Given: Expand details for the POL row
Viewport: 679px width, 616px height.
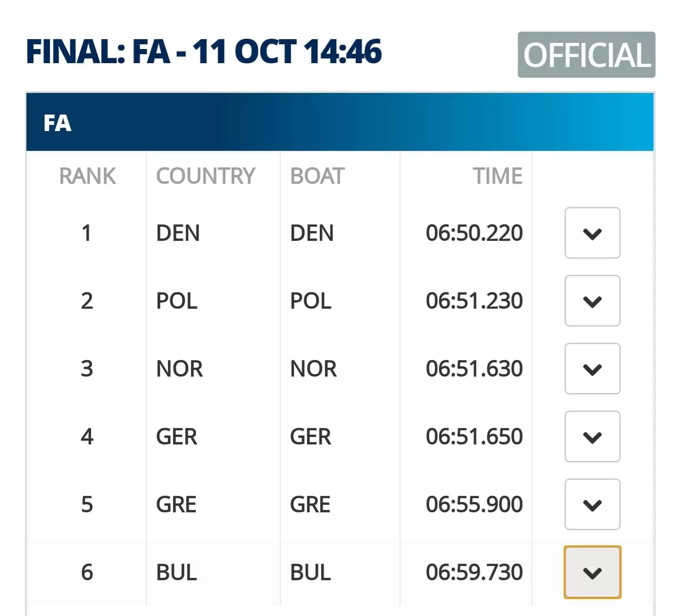Looking at the screenshot, I should point(592,301).
